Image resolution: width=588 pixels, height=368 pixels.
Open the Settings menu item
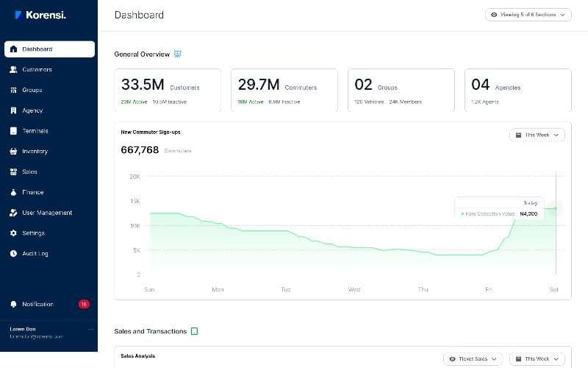(x=49, y=233)
